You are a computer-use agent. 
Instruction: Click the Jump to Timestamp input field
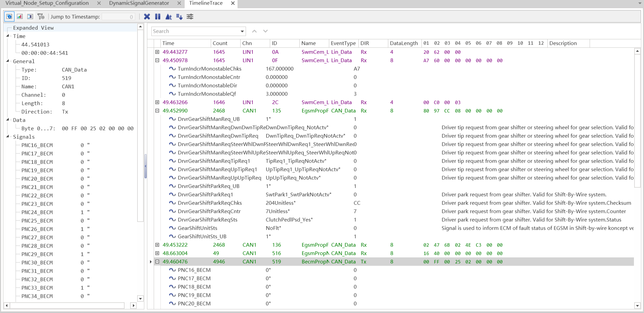point(118,17)
